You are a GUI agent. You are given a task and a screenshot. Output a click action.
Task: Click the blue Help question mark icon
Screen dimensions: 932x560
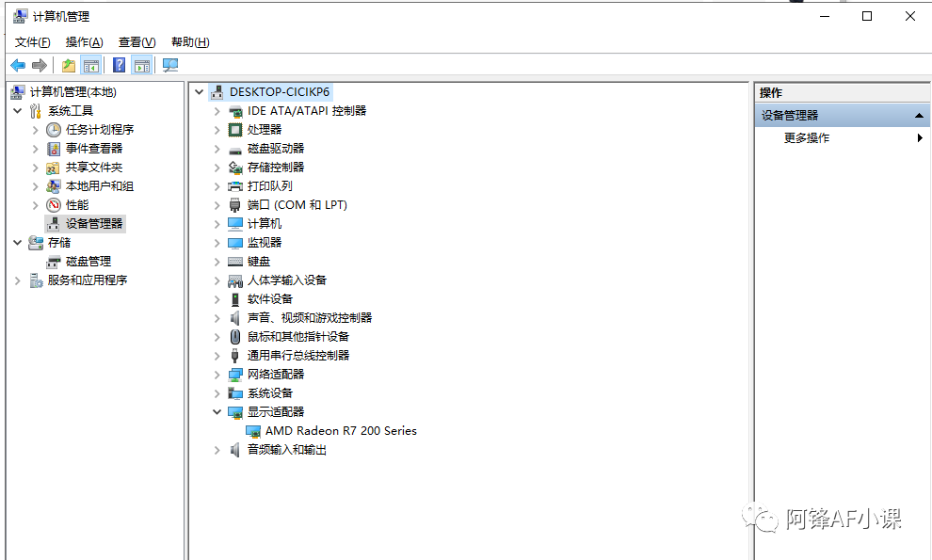tap(119, 65)
